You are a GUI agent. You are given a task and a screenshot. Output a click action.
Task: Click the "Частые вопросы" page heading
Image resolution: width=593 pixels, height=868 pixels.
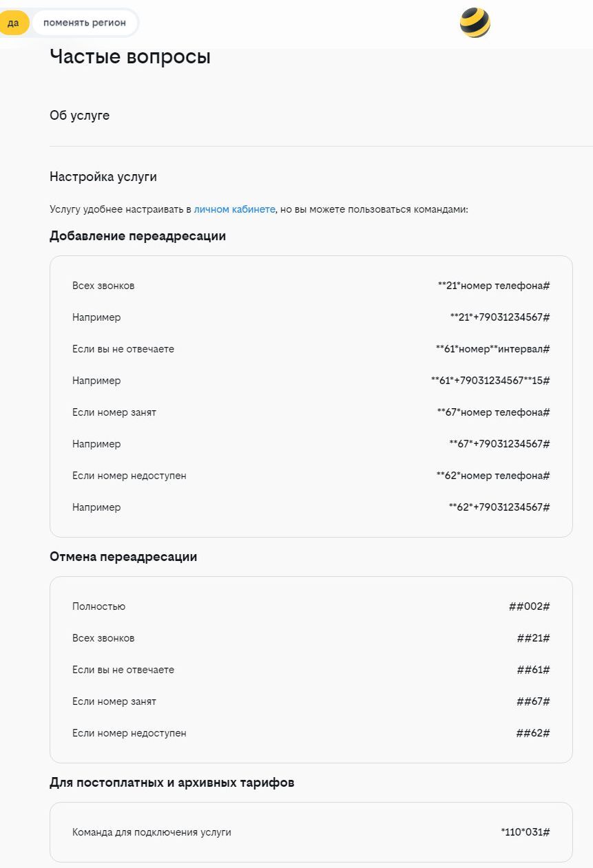[130, 57]
